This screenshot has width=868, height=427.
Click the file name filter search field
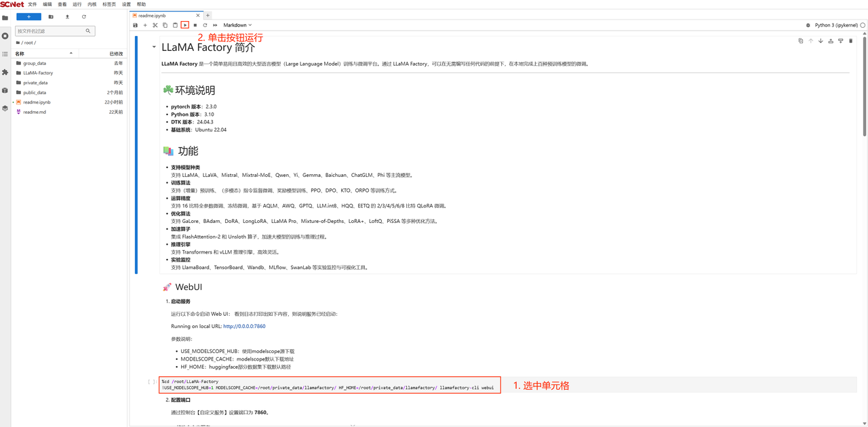click(x=51, y=30)
